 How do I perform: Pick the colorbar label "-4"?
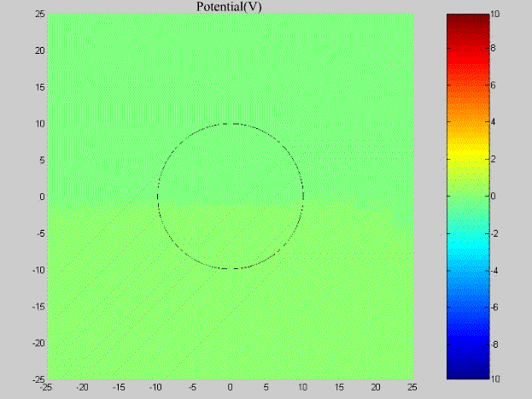[494, 271]
